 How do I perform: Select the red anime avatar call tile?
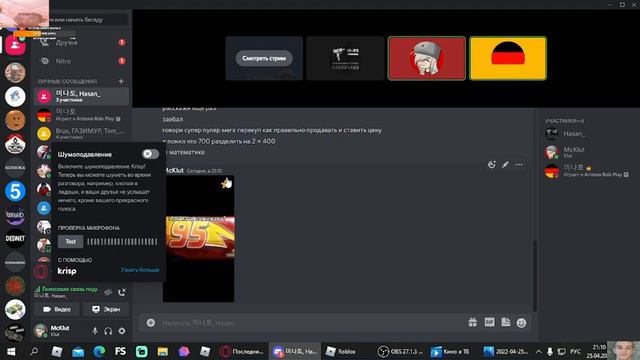tap(427, 58)
